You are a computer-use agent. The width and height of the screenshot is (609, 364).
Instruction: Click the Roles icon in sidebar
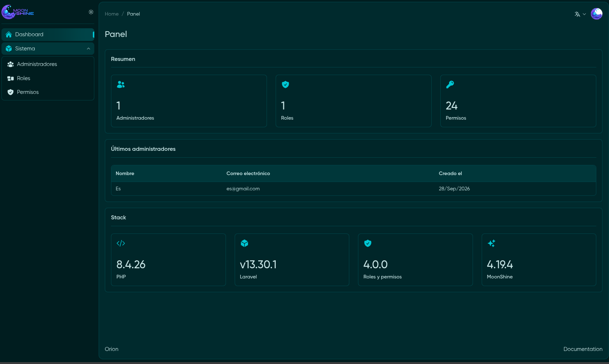pos(11,78)
